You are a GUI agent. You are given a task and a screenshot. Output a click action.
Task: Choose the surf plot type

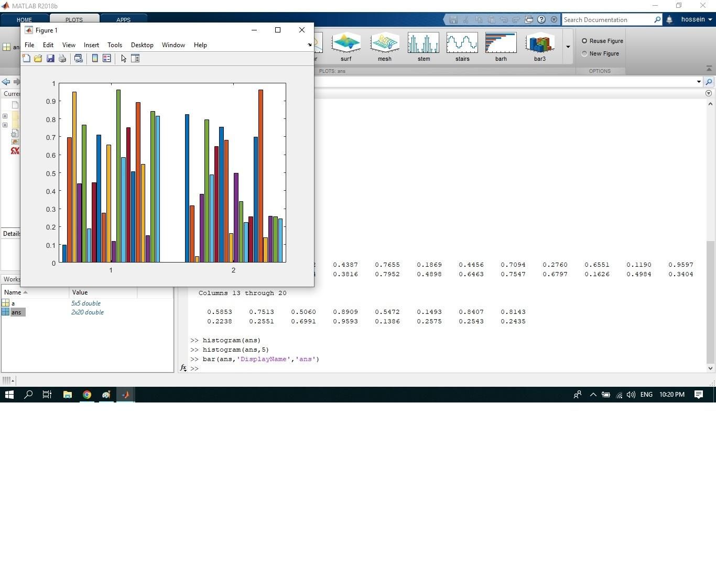pyautogui.click(x=346, y=47)
